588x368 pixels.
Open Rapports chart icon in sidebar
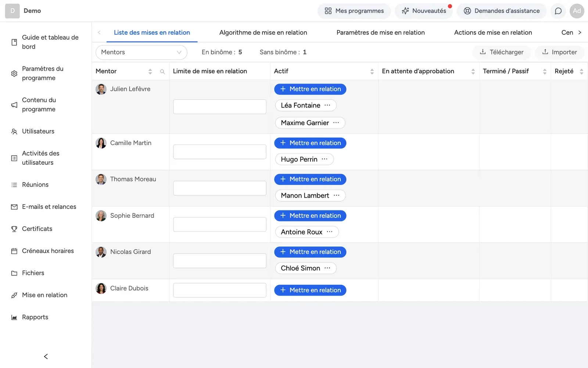click(x=14, y=317)
